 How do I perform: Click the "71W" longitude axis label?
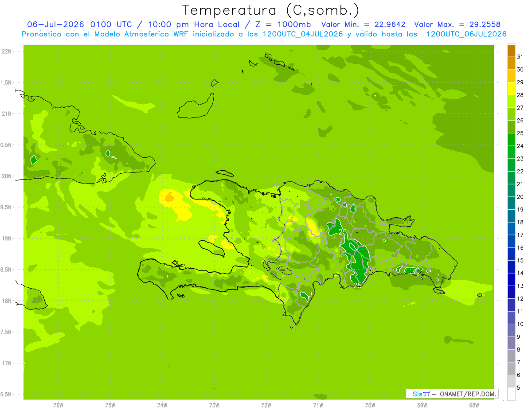(x=318, y=405)
